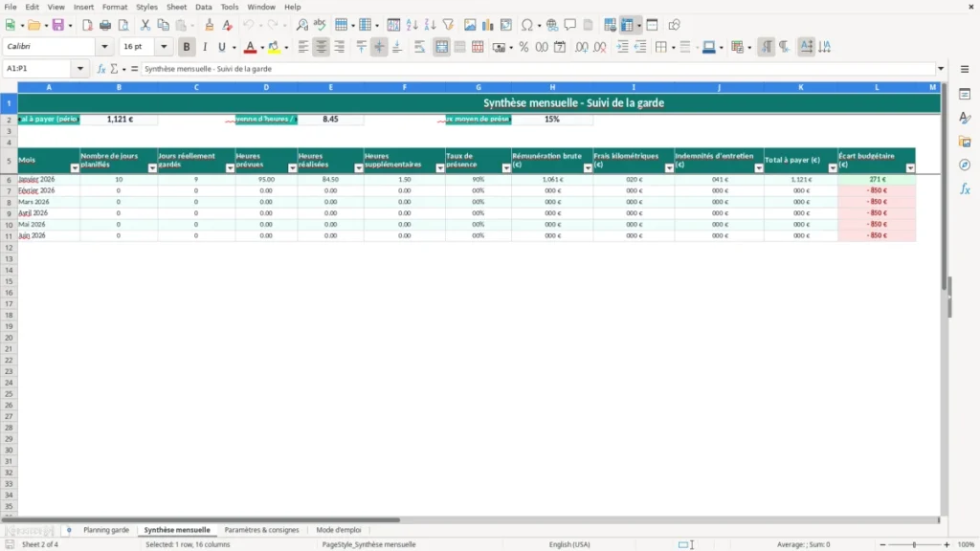Toggle Merge and Center Cells
Image resolution: width=980 pixels, height=551 pixels.
tap(441, 47)
